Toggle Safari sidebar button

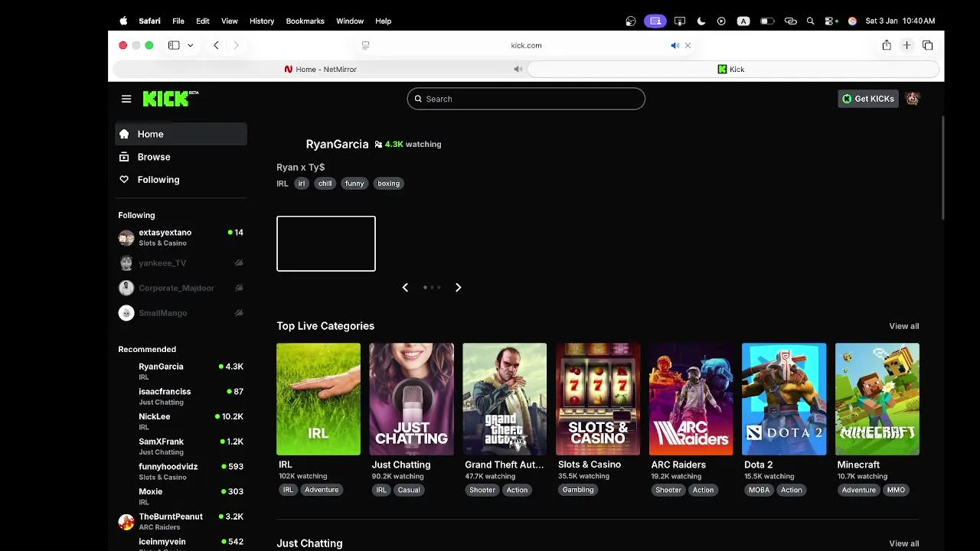(x=174, y=45)
